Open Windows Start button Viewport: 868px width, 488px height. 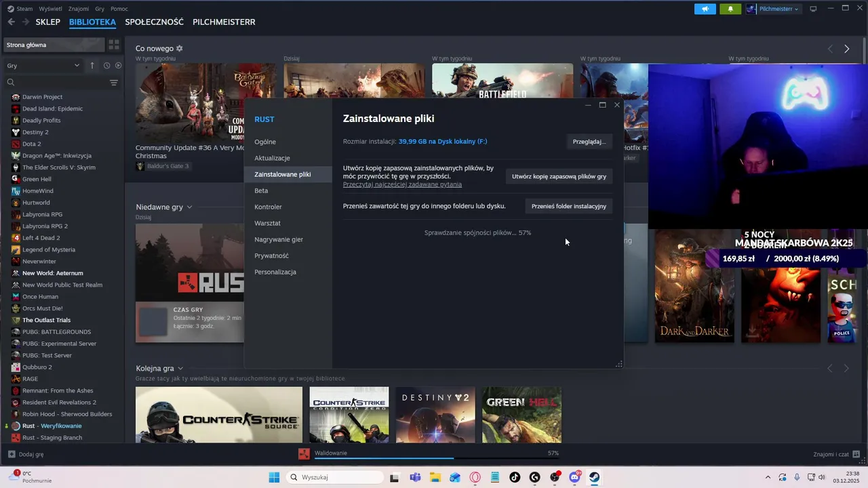[x=274, y=477]
